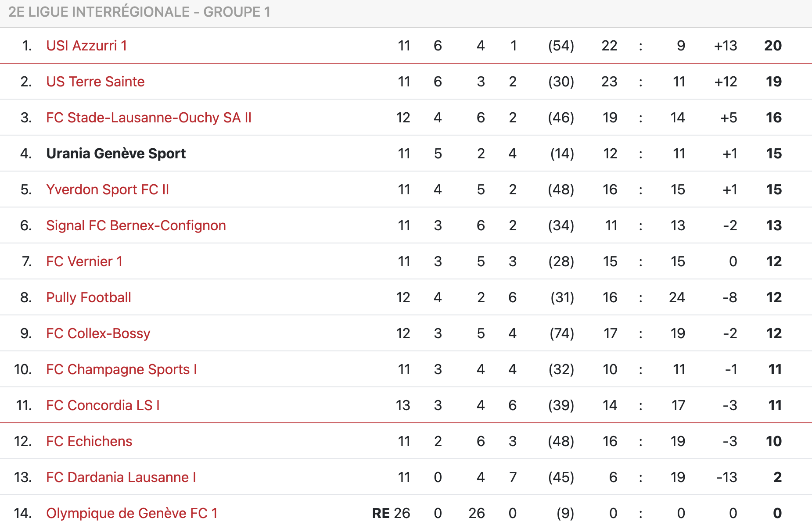The width and height of the screenshot is (812, 529).
Task: Click FC Collex-Bossy's (74) fair-play value
Action: point(562,333)
